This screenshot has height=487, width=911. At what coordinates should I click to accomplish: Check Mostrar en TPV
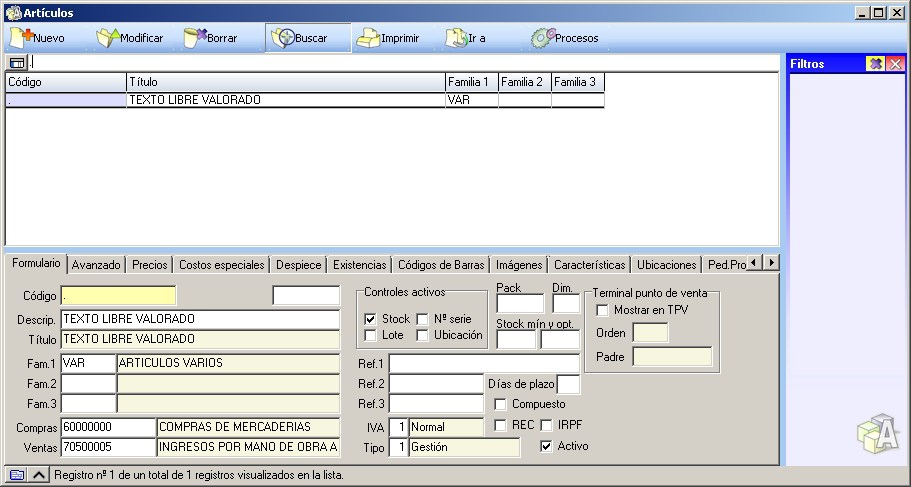tap(602, 310)
